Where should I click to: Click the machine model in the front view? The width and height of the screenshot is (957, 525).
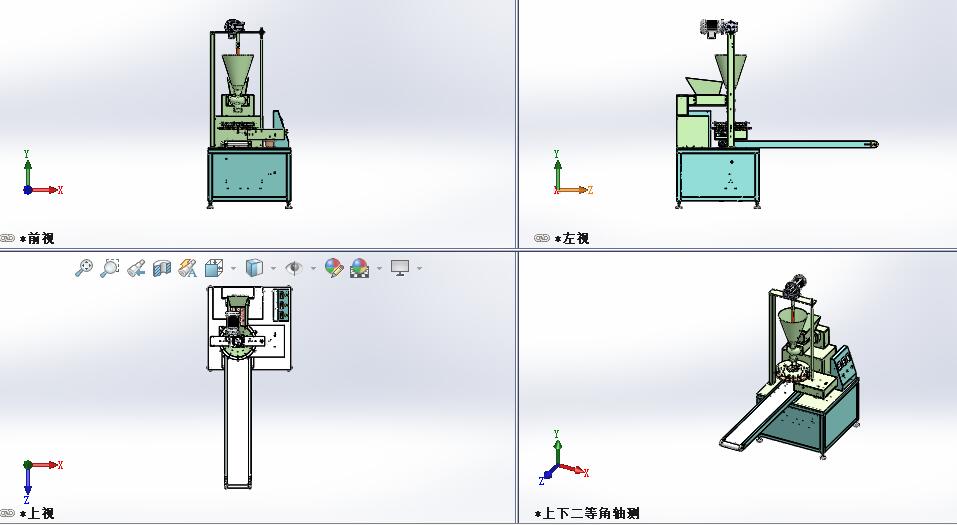pos(249,114)
